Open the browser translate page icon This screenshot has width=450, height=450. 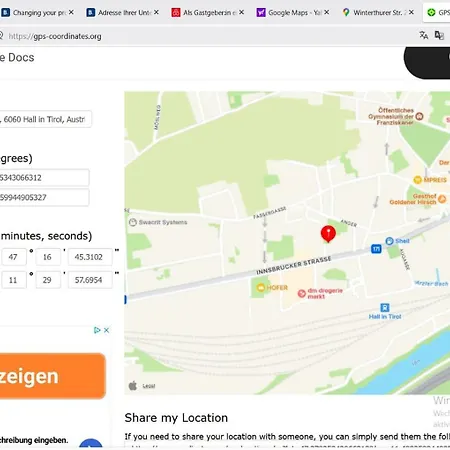point(424,35)
